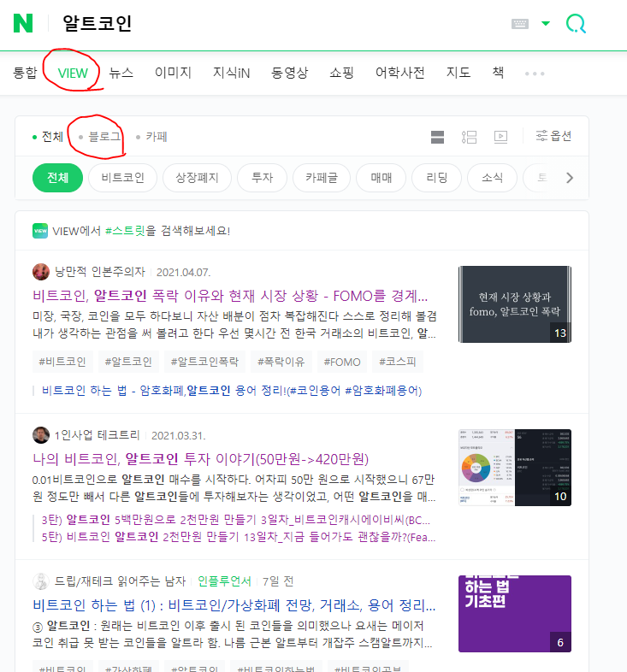Select the green 전체 keyword chip
Image resolution: width=627 pixels, height=672 pixels.
tap(57, 178)
